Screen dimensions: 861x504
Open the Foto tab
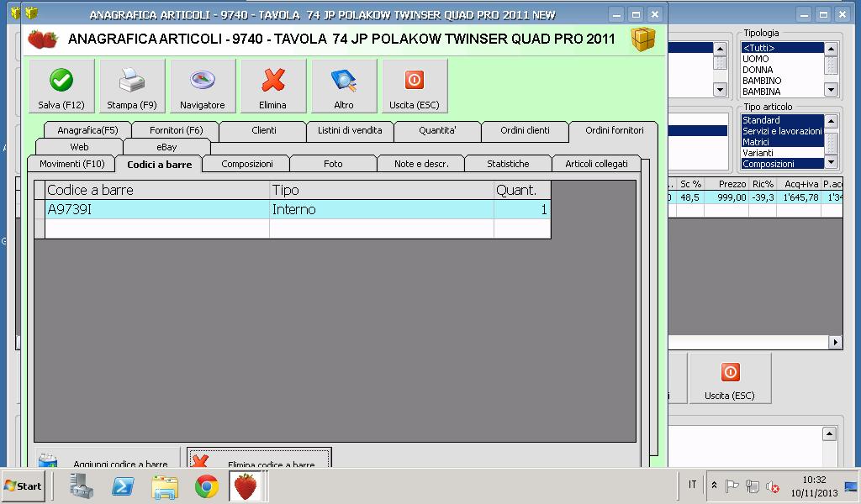click(x=333, y=164)
